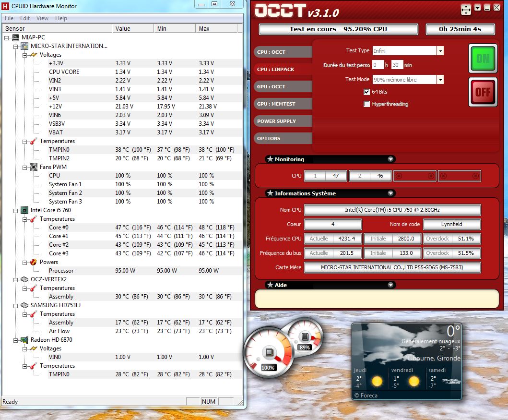Uncheck the 64 Bits checkbox

pyautogui.click(x=367, y=92)
